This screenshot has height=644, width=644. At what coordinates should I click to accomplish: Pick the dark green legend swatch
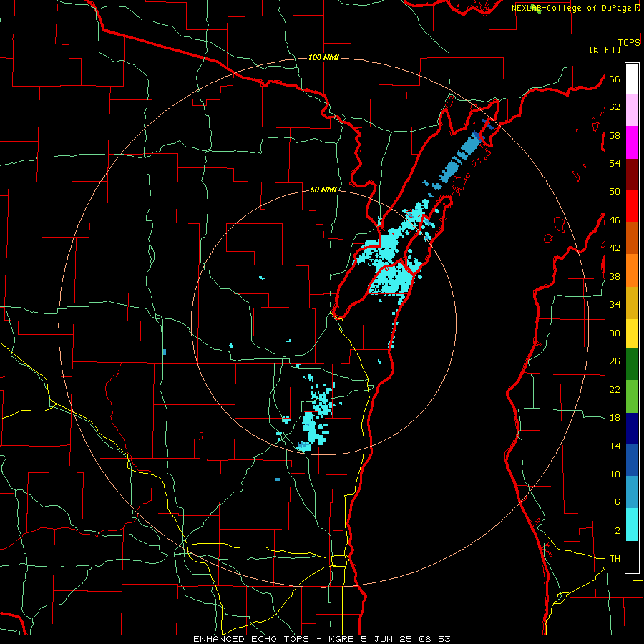632,364
